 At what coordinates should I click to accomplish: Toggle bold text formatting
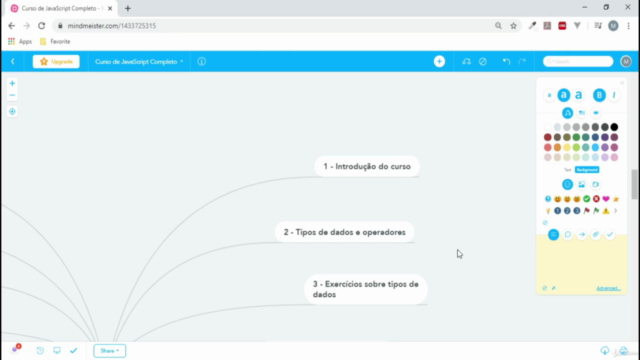pyautogui.click(x=599, y=95)
